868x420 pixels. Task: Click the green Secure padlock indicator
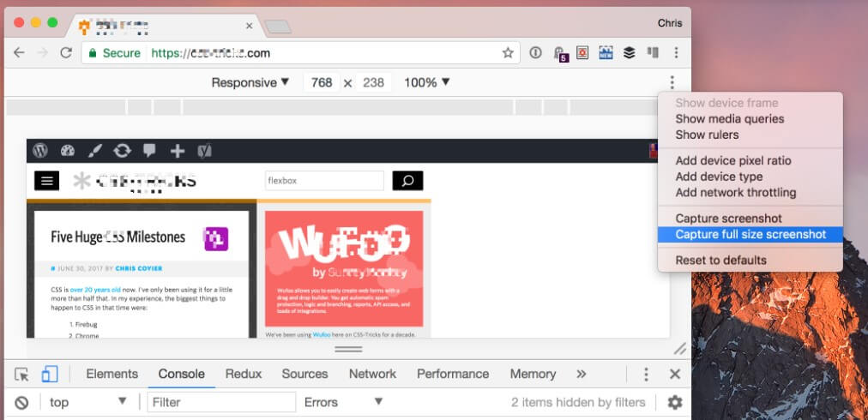pyautogui.click(x=115, y=53)
